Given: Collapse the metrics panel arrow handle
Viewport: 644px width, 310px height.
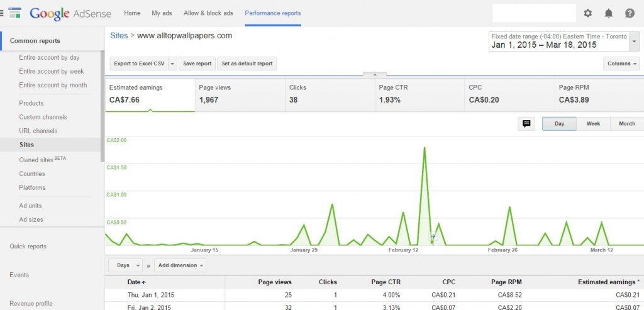Looking at the screenshot, I should (374, 74).
